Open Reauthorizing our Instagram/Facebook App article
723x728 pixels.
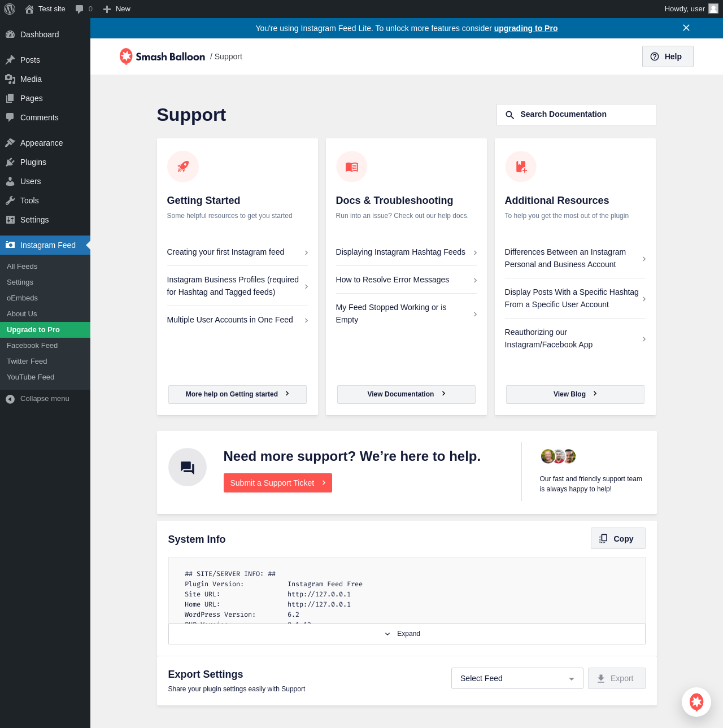[575, 338]
